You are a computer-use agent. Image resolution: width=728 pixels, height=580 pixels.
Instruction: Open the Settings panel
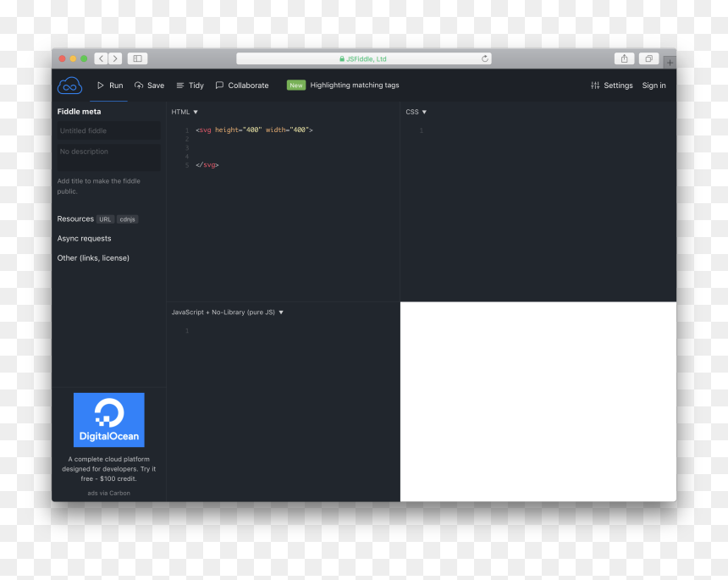[x=611, y=86]
